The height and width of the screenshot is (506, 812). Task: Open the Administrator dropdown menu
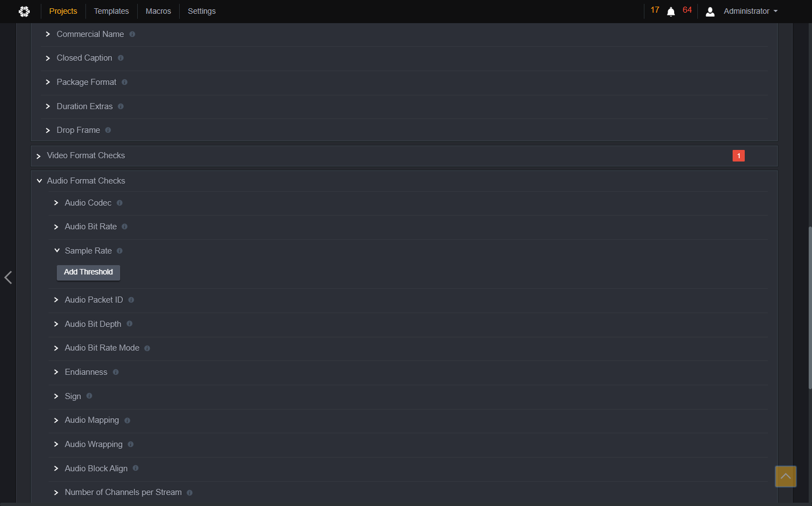click(750, 11)
